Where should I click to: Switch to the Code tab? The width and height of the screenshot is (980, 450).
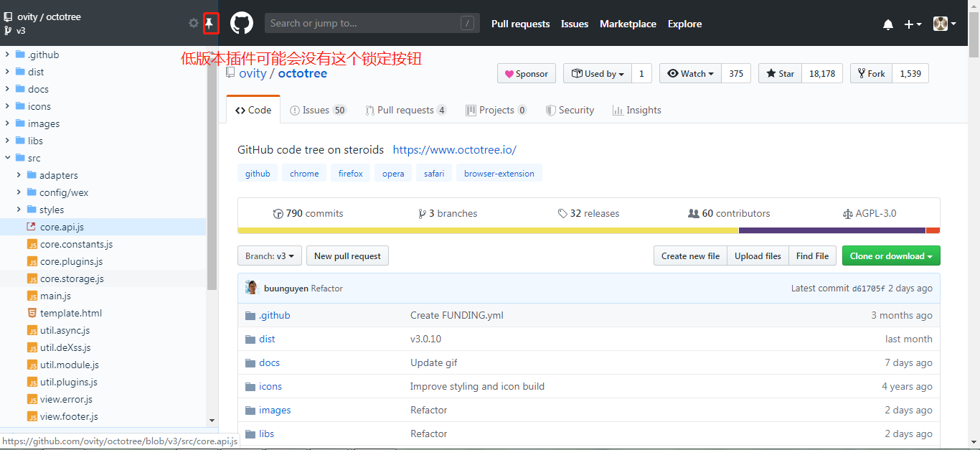pos(253,110)
